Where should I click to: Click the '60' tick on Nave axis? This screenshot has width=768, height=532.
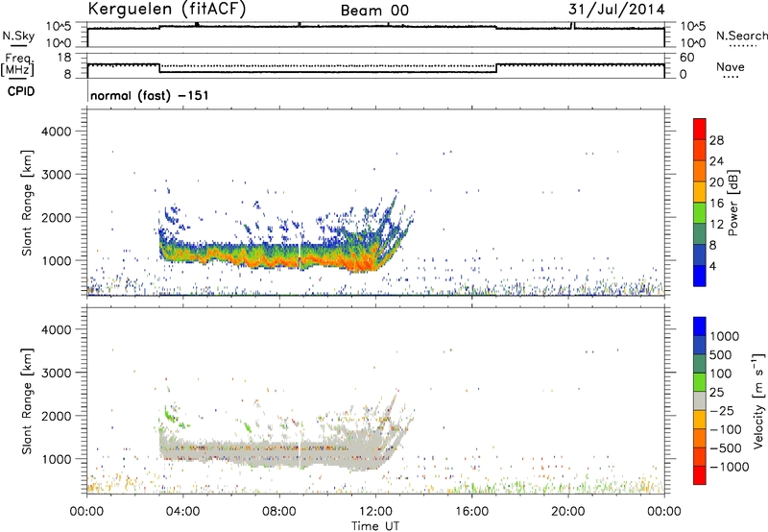687,58
